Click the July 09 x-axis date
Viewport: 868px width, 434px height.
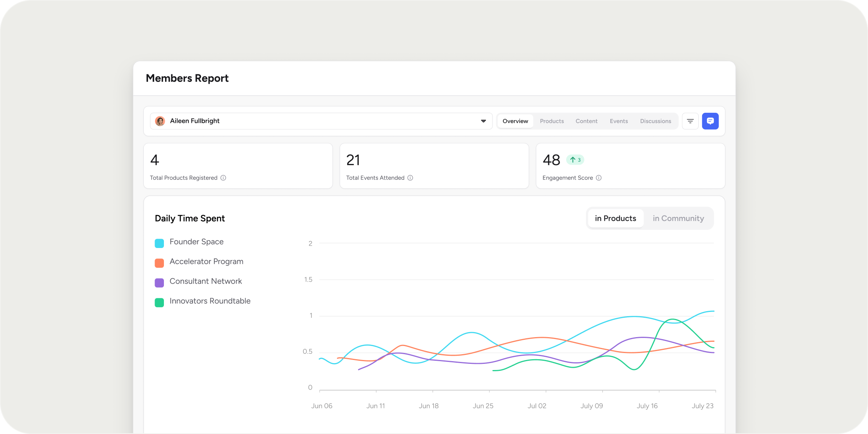[592, 406]
